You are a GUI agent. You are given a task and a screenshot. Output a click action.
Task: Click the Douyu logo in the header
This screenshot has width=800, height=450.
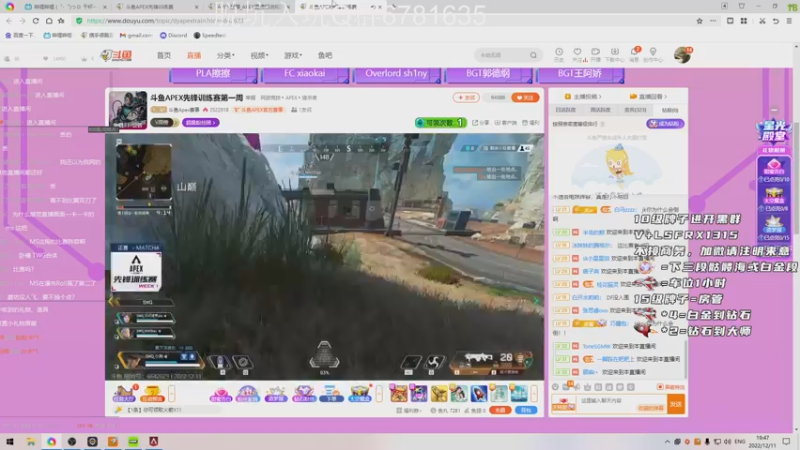pyautogui.click(x=116, y=55)
